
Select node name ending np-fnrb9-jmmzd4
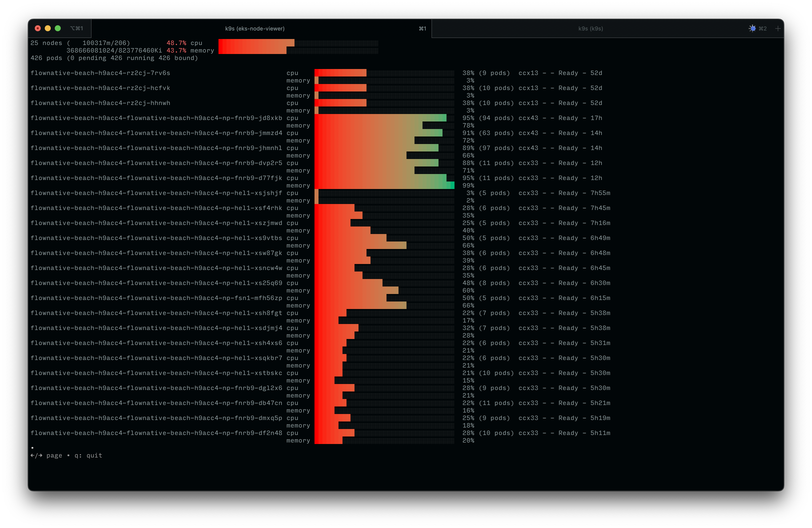[156, 133]
